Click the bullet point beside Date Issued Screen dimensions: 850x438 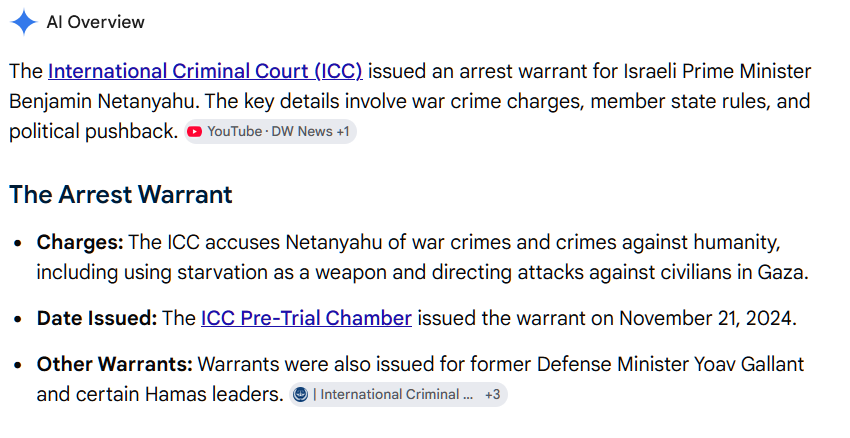[x=18, y=319]
